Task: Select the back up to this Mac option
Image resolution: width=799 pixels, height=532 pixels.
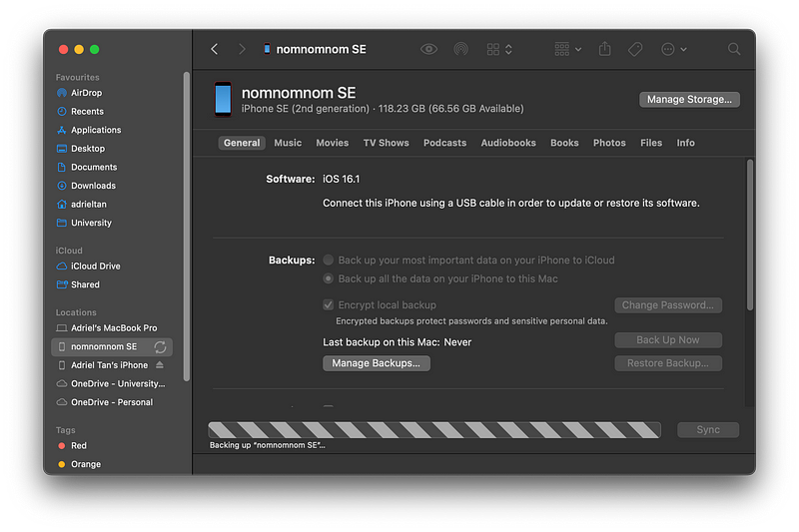Action: (x=329, y=279)
